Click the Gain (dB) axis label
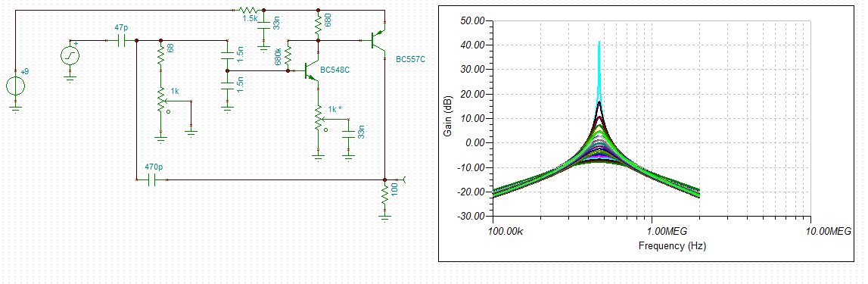Image resolution: width=868 pixels, height=284 pixels. coord(449,118)
